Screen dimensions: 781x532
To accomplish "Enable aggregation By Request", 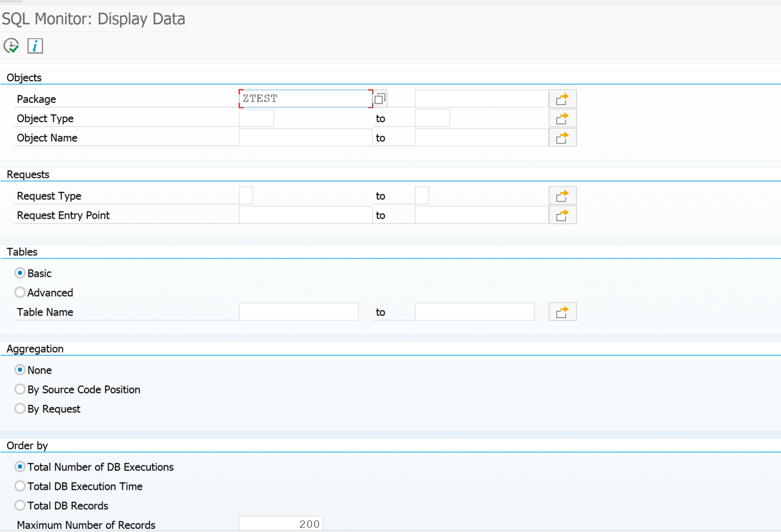I will pos(20,408).
